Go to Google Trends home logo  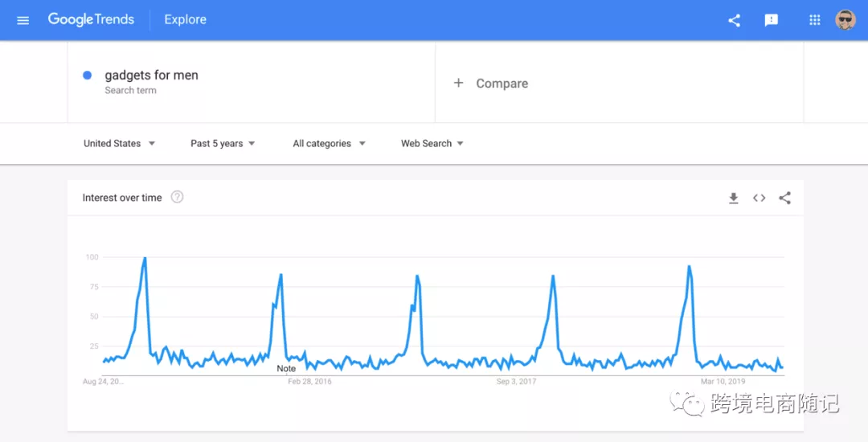pos(91,20)
